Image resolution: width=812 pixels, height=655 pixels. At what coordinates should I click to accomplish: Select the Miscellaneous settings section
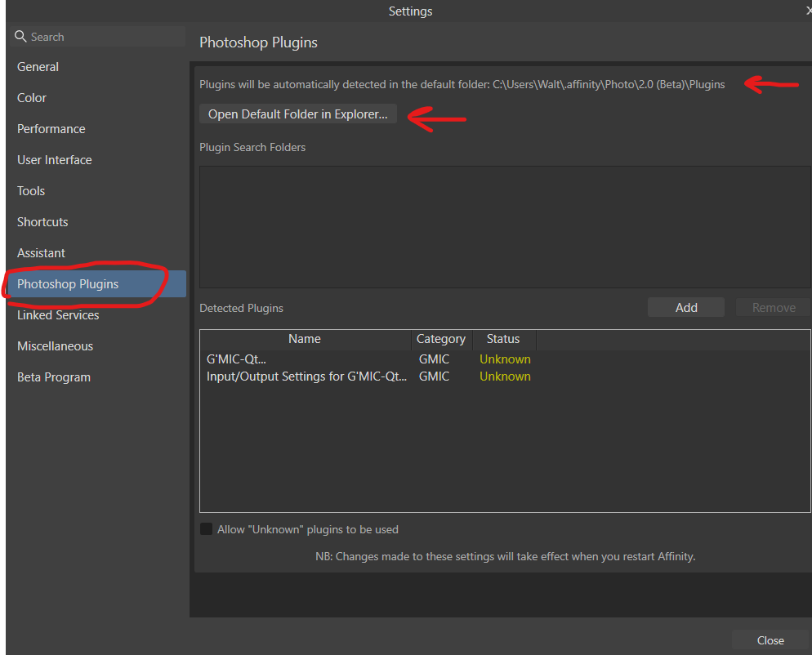(55, 345)
